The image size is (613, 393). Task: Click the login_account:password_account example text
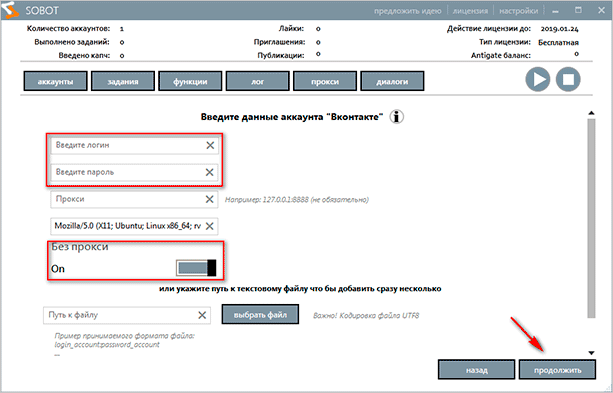107,345
